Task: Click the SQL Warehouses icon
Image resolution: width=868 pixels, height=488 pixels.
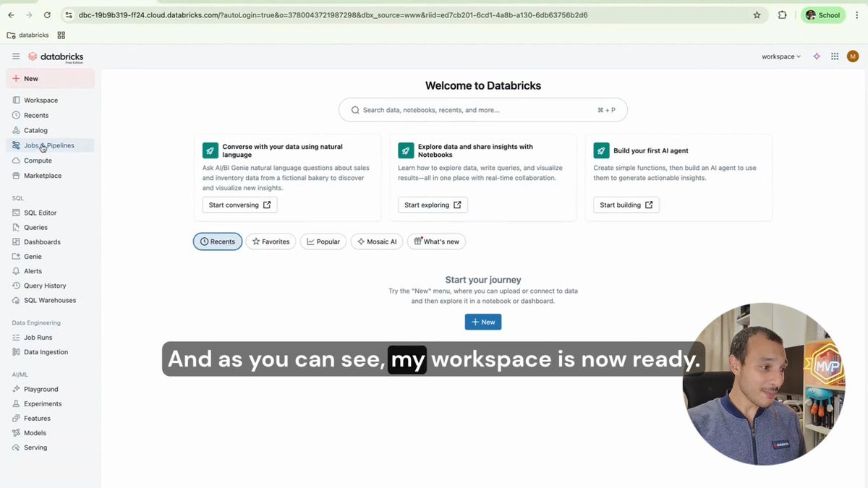Action: click(x=17, y=300)
